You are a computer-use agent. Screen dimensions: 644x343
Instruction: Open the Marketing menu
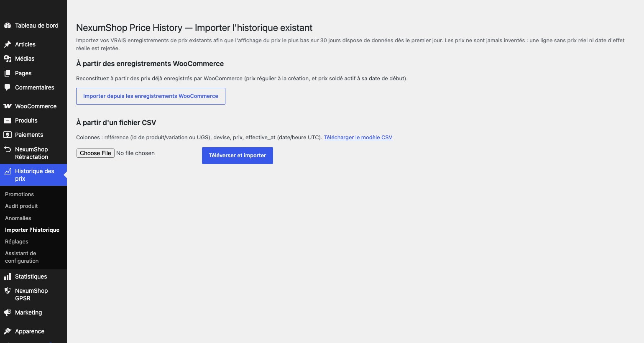pos(33,312)
